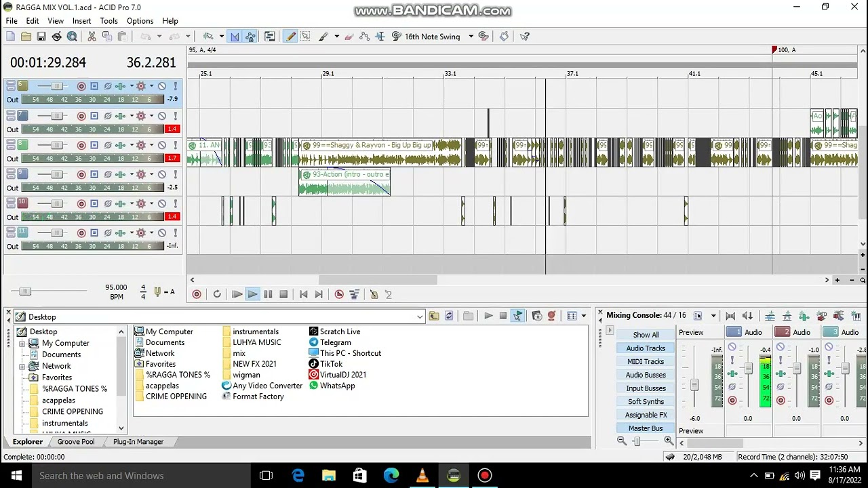Click the MIDI Tracks button in the mixer
This screenshot has width=868, height=488.
646,361
